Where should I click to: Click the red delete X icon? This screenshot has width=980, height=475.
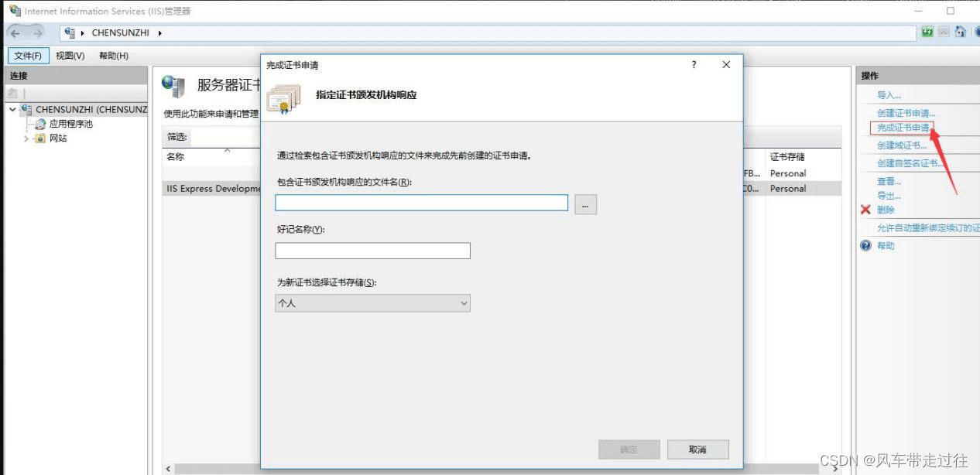(866, 210)
